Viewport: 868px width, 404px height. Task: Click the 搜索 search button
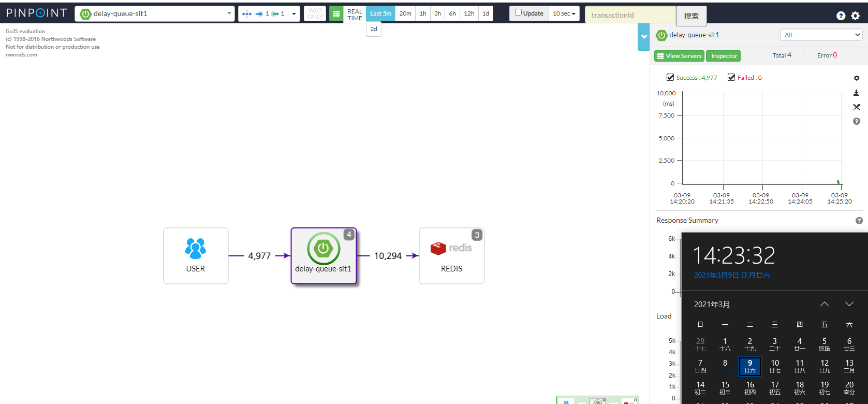pos(691,16)
